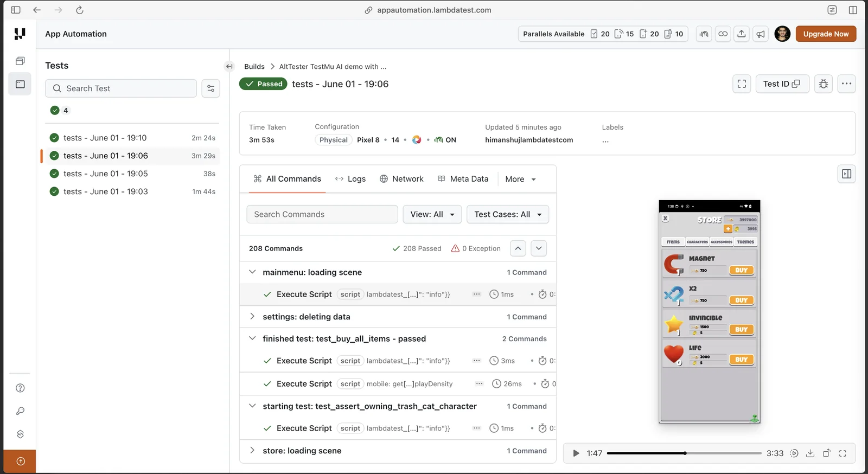Play the test video recording
868x474 pixels.
[x=576, y=453]
